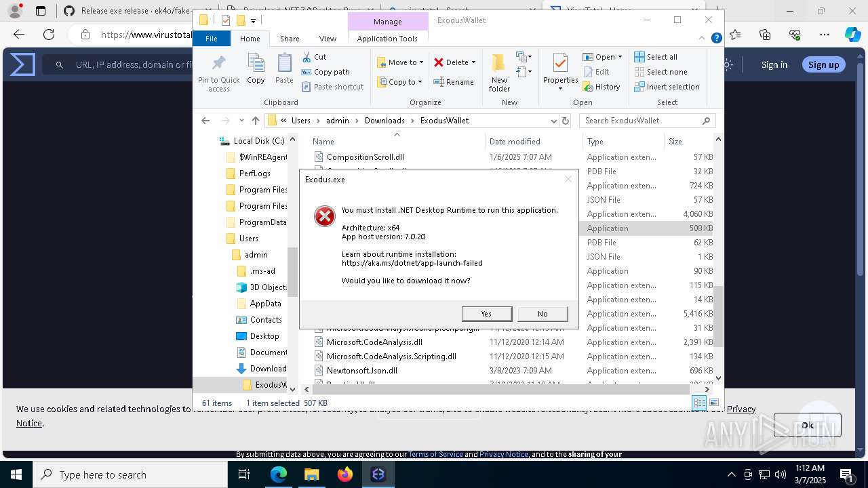This screenshot has width=868, height=488.
Task: Select the Newtonsoft.Json.dll file
Action: [362, 371]
